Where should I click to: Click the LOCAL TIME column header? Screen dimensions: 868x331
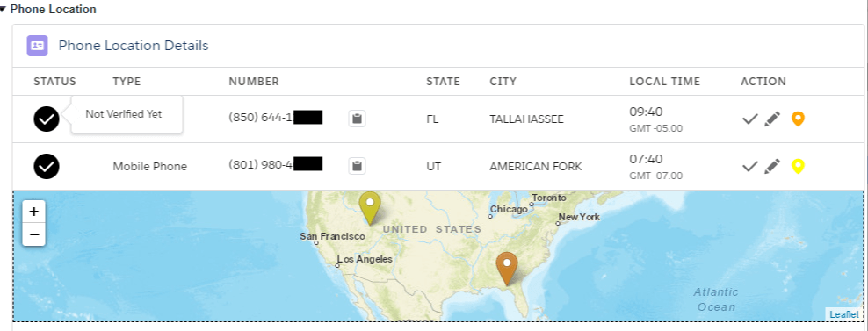pos(665,82)
